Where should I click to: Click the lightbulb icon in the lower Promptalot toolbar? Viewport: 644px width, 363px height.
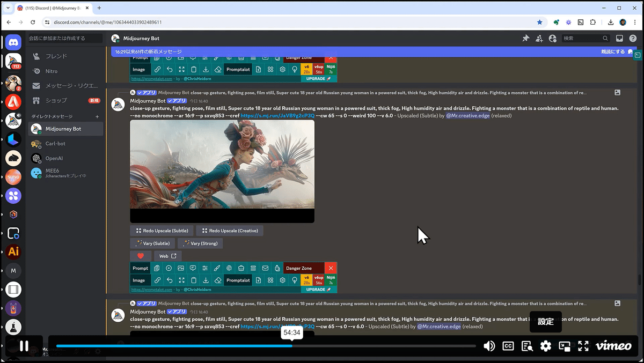pos(295,280)
